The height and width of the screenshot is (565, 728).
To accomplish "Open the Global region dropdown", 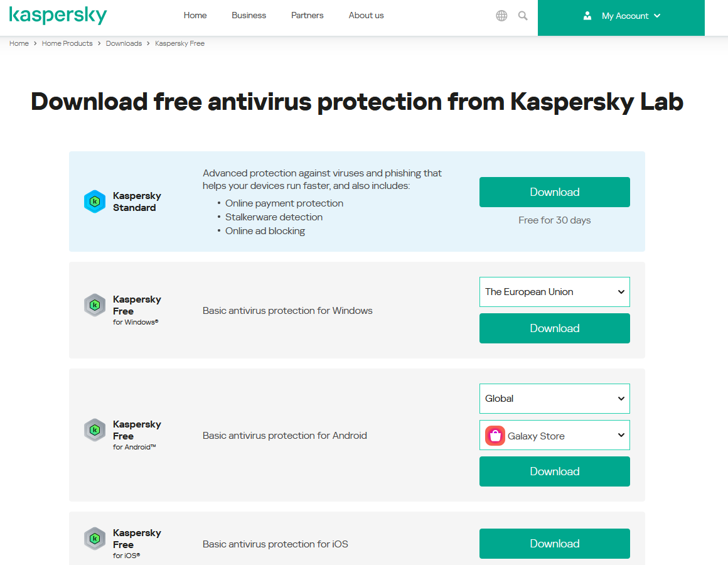I will [x=554, y=399].
